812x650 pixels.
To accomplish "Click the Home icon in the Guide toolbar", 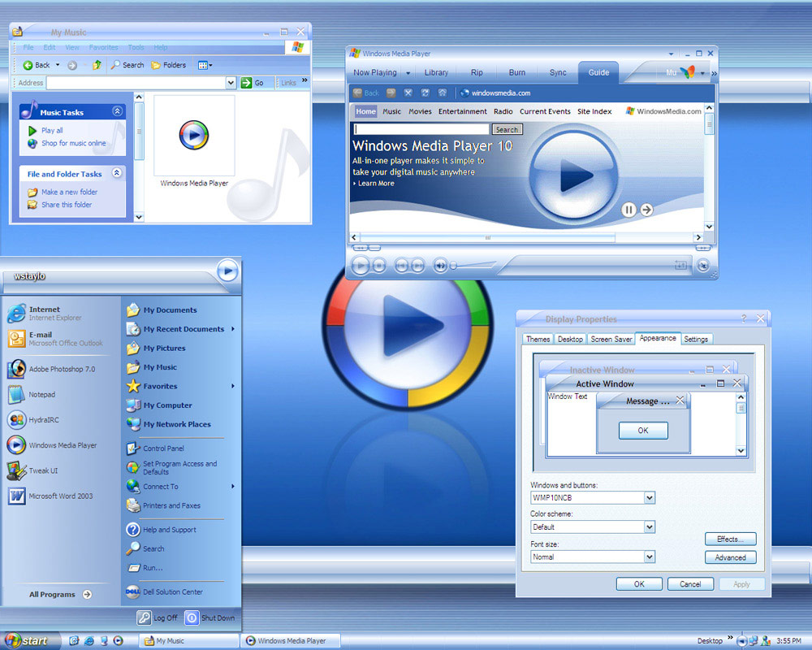I will [x=443, y=93].
